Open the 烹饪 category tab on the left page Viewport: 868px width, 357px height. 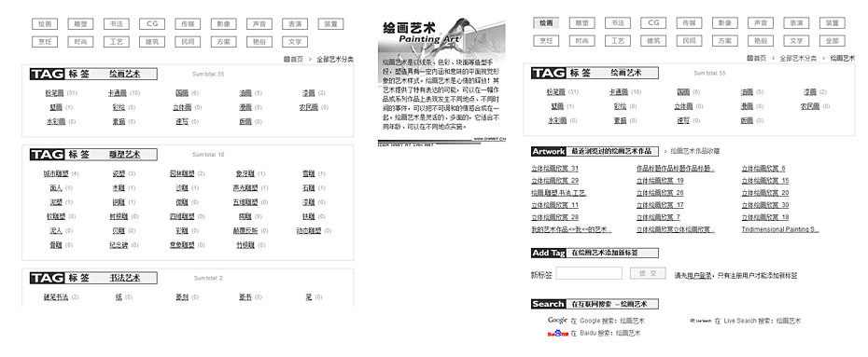coord(45,41)
